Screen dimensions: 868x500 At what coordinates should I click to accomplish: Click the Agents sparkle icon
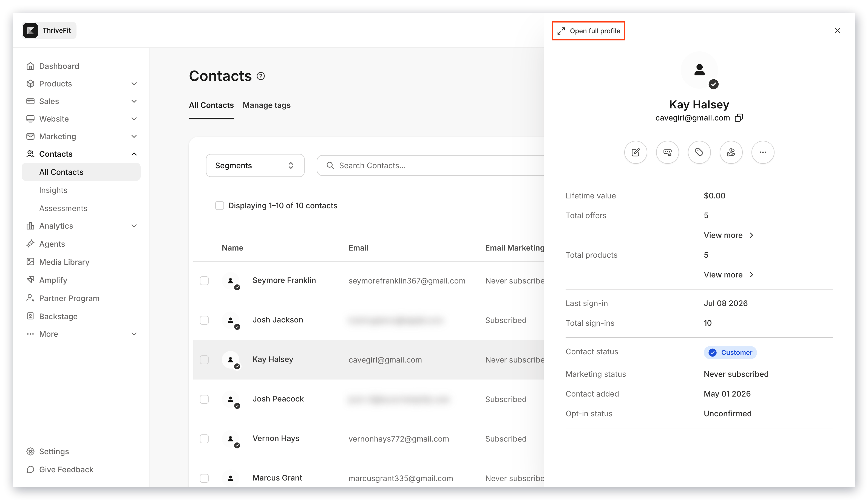tap(30, 244)
